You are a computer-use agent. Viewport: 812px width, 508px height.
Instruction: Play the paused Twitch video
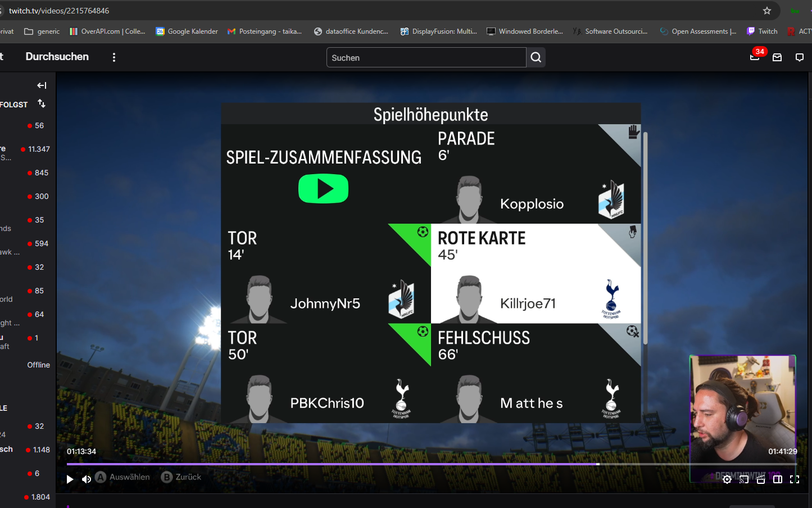pos(70,479)
